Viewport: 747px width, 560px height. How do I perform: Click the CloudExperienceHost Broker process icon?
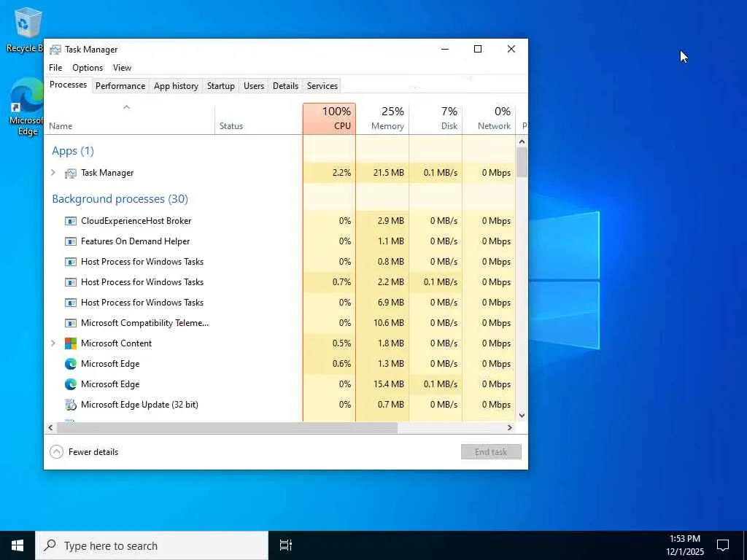click(x=71, y=221)
